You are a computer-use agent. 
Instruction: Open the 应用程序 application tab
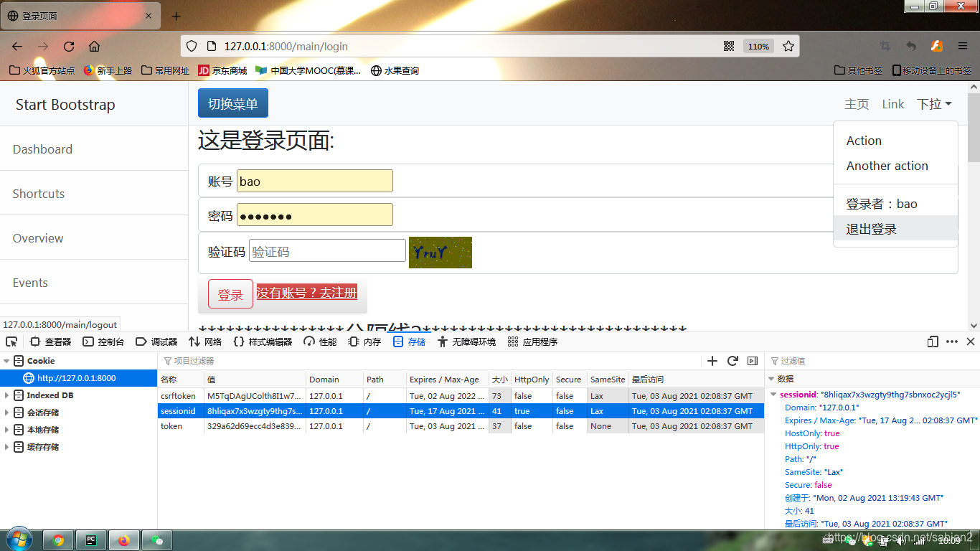[x=533, y=342]
